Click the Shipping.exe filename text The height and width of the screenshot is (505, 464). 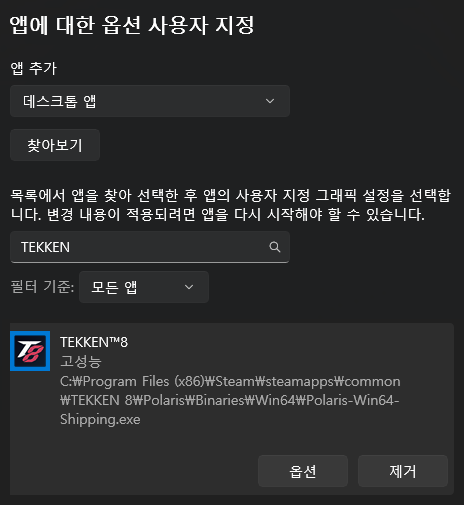[100, 419]
